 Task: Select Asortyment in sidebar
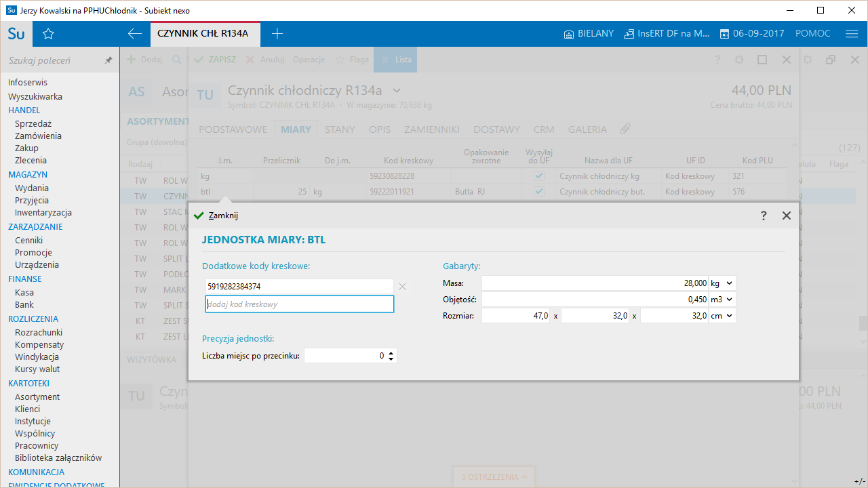pyautogui.click(x=37, y=397)
